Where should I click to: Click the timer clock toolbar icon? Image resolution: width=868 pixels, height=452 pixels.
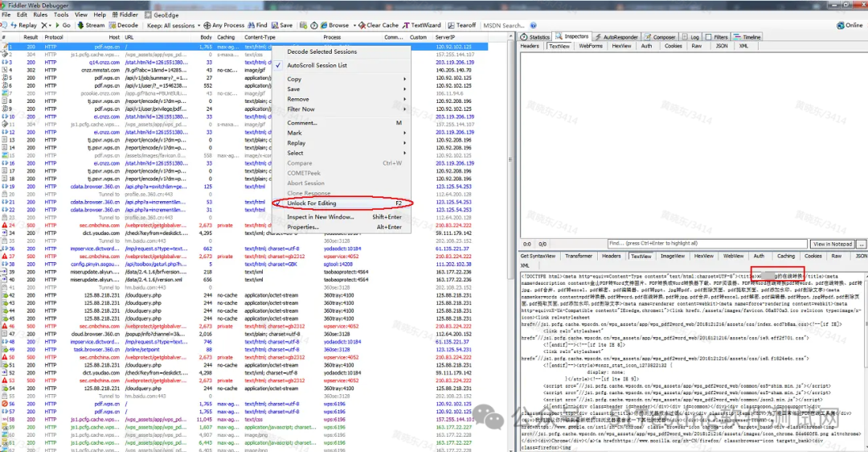click(314, 26)
